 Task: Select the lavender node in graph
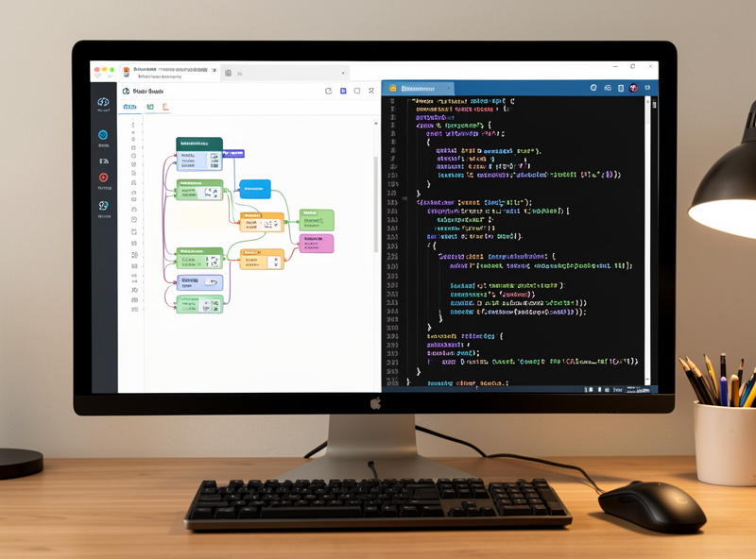(x=199, y=282)
